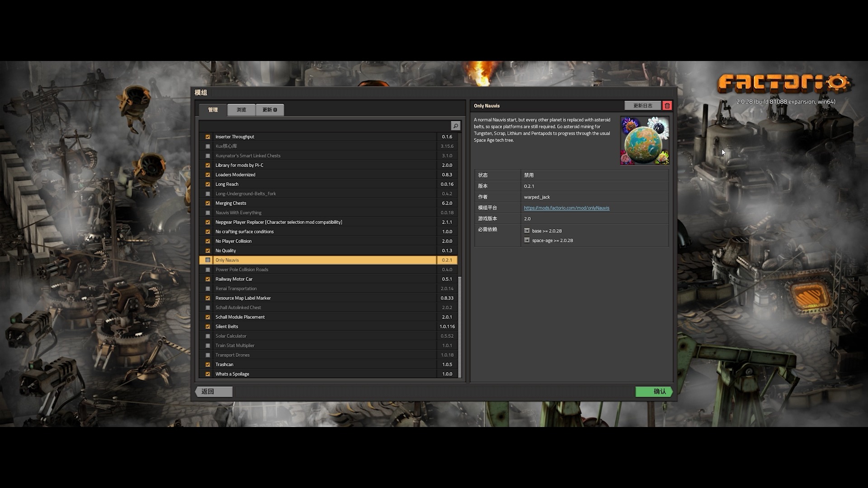Screen dimensions: 868x488
Task: Open the mods.factorio.com onlyNauvis link
Action: pyautogui.click(x=566, y=208)
